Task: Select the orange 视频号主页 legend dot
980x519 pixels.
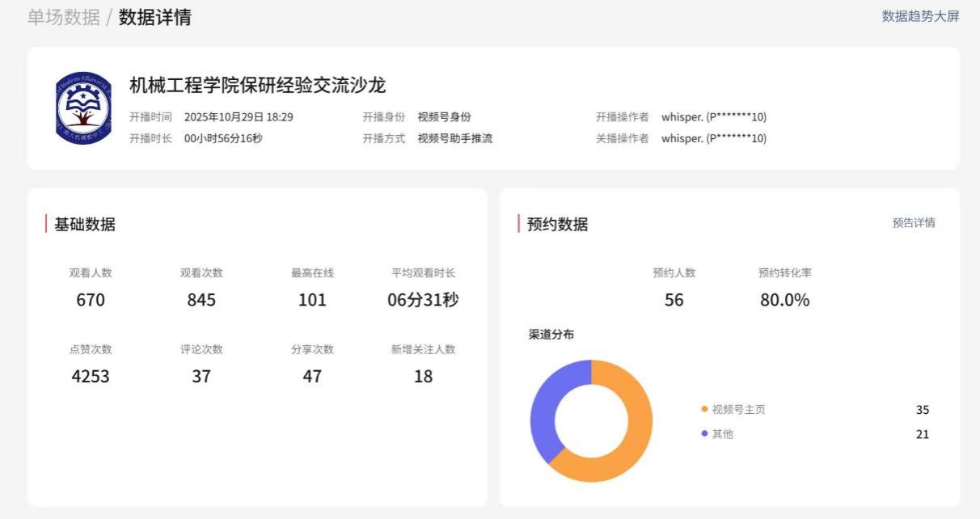Action: pos(704,410)
